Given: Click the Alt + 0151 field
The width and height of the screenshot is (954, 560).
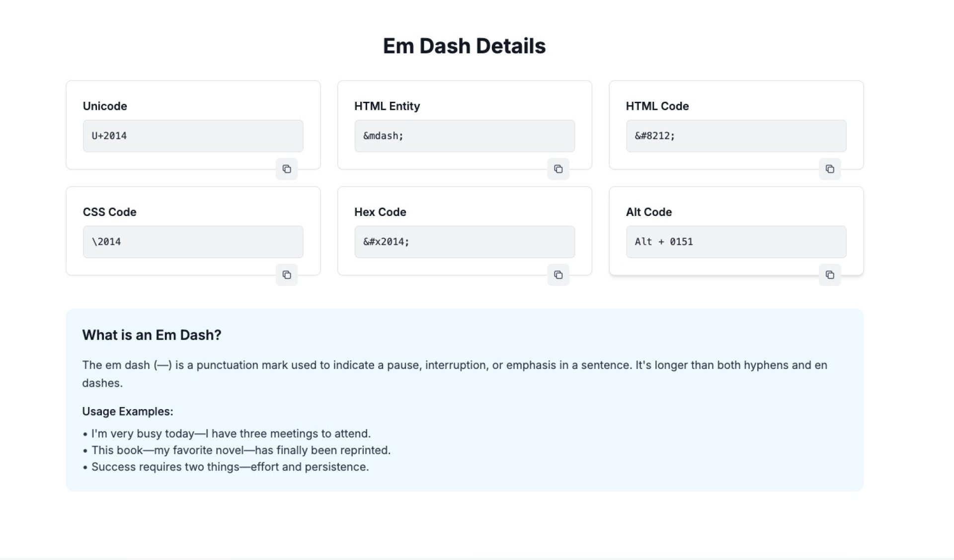Looking at the screenshot, I should (735, 242).
